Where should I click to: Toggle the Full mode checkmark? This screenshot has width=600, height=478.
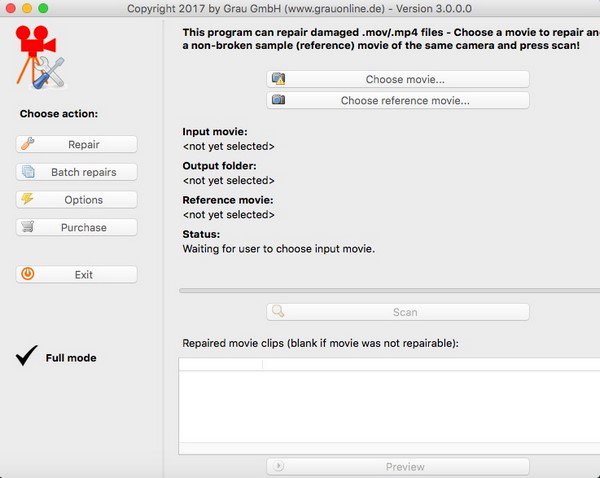click(28, 356)
